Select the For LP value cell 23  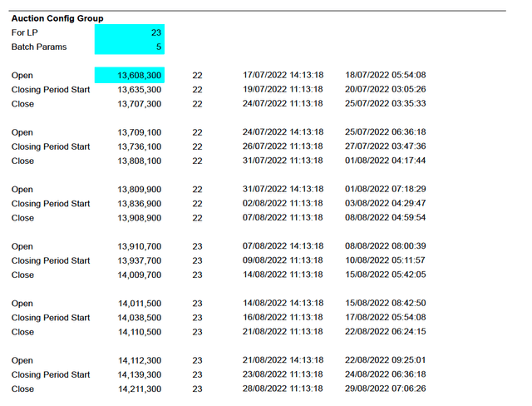pyautogui.click(x=130, y=32)
